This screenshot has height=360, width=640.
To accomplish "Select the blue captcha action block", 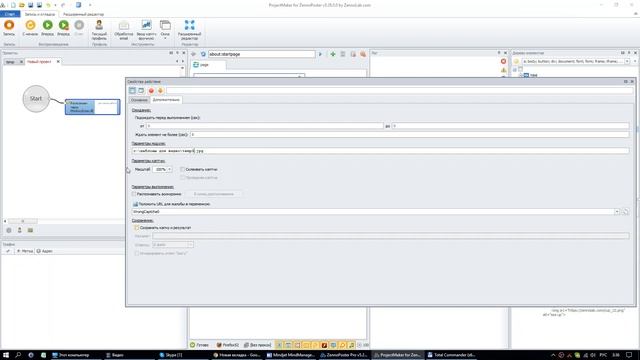I will coord(93,107).
